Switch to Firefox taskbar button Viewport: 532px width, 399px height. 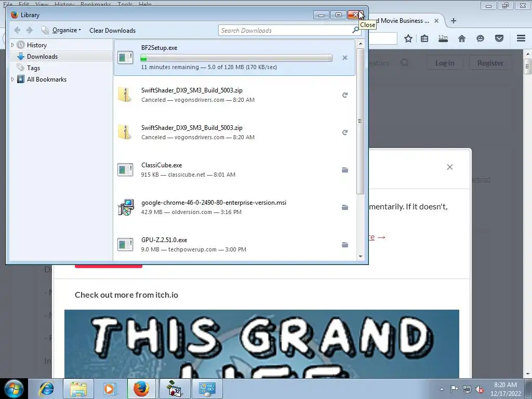[141, 389]
